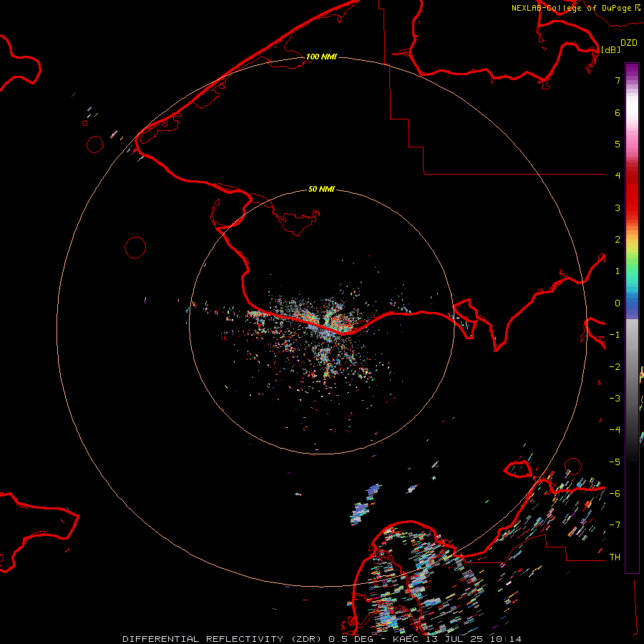Screen dimensions: 644x644
Task: Click the 0 dB tick on the color scale
Action: pos(618,303)
